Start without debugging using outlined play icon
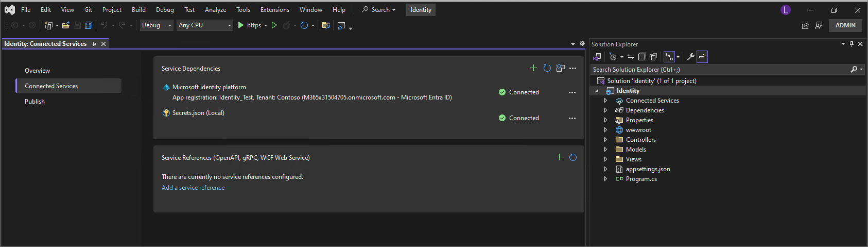This screenshot has height=247, width=868. [274, 25]
